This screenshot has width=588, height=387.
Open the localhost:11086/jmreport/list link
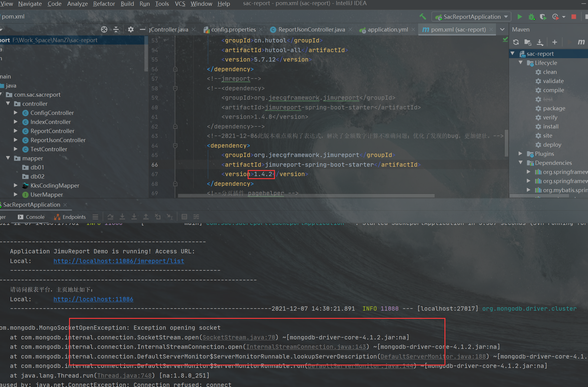pos(119,261)
